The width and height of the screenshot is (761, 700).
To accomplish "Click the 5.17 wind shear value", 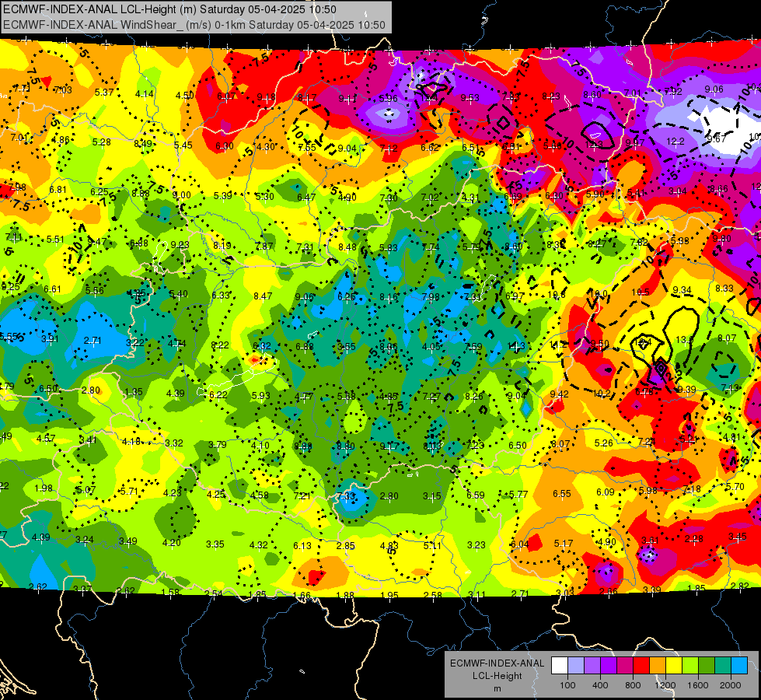I will [x=564, y=543].
